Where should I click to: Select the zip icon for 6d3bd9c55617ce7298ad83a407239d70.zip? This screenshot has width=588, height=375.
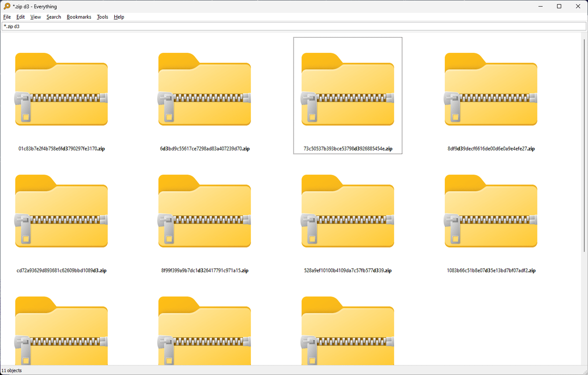[205, 89]
